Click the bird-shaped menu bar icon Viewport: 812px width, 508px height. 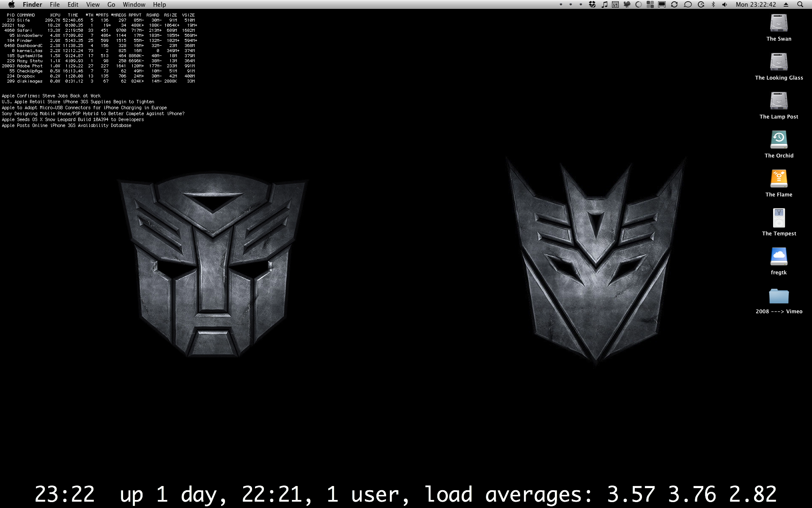pos(627,5)
